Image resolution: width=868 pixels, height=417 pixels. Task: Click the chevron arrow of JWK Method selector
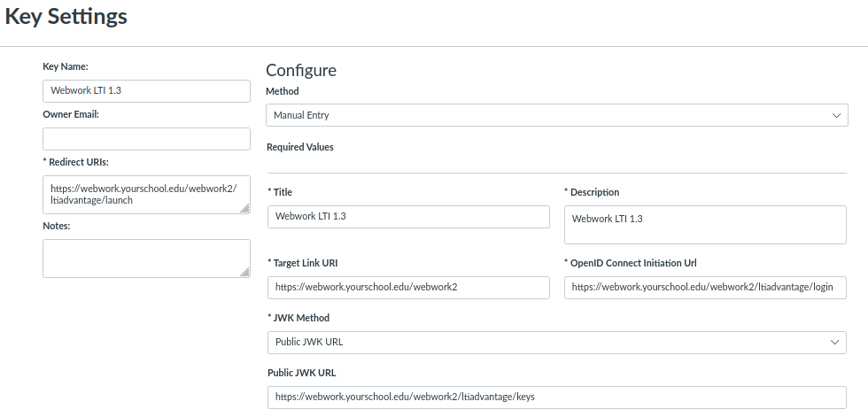(x=834, y=343)
